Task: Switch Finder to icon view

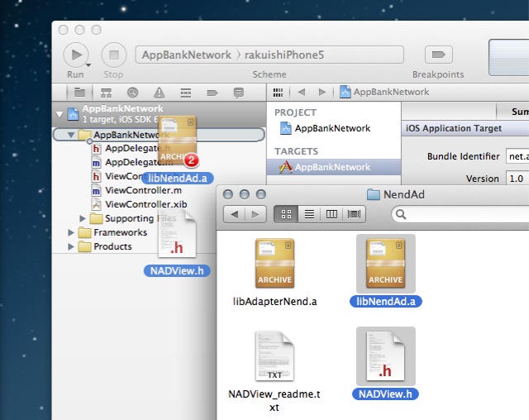Action: 286,214
